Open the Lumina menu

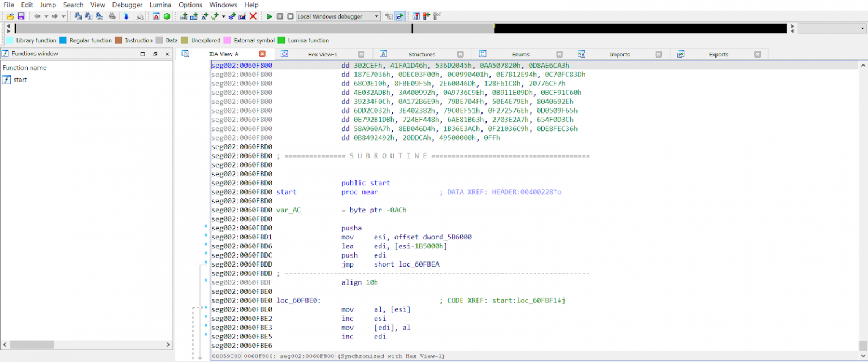160,5
